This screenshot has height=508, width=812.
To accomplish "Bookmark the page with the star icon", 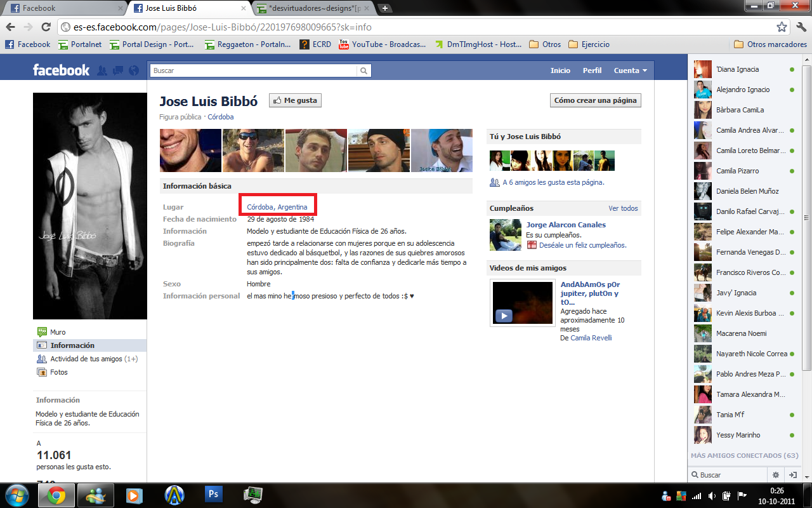I will pos(782,27).
